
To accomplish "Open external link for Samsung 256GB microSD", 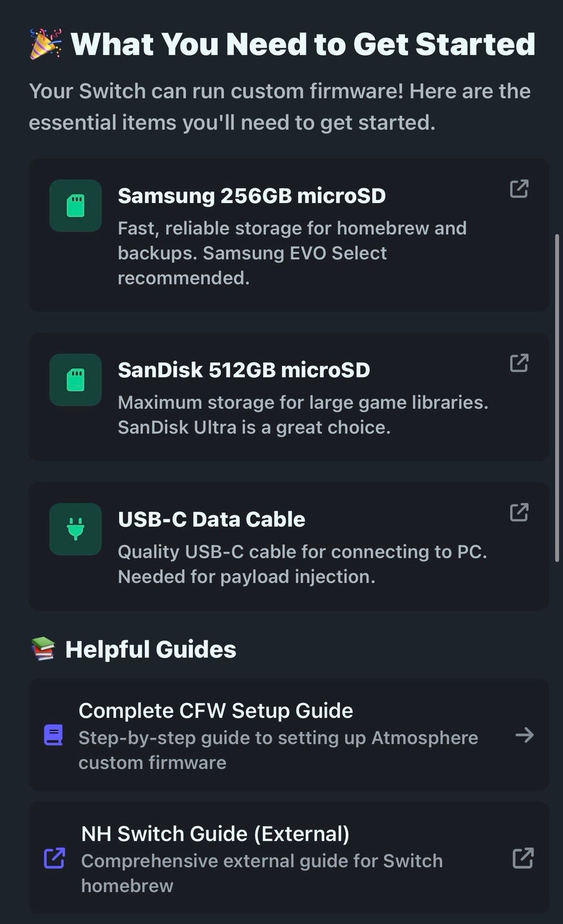I will pos(519,189).
